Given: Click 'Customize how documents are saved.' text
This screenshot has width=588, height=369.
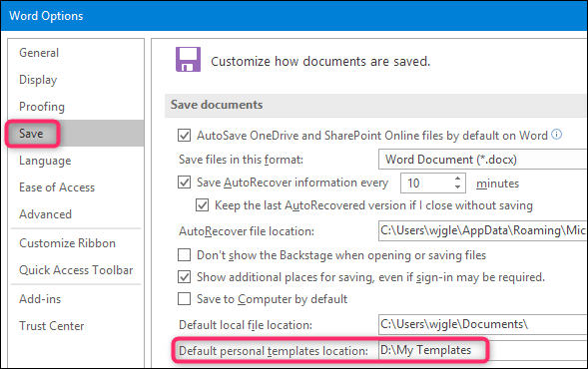Looking at the screenshot, I should 320,62.
